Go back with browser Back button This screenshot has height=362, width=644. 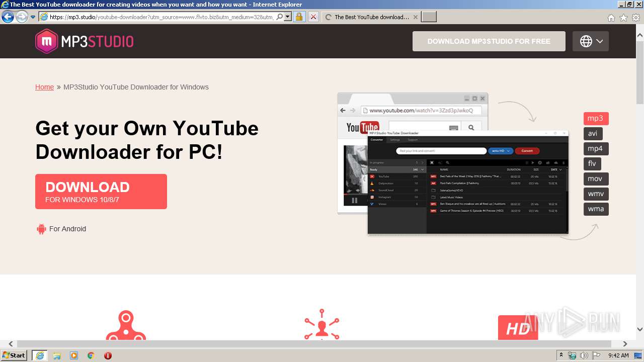coord(8,17)
